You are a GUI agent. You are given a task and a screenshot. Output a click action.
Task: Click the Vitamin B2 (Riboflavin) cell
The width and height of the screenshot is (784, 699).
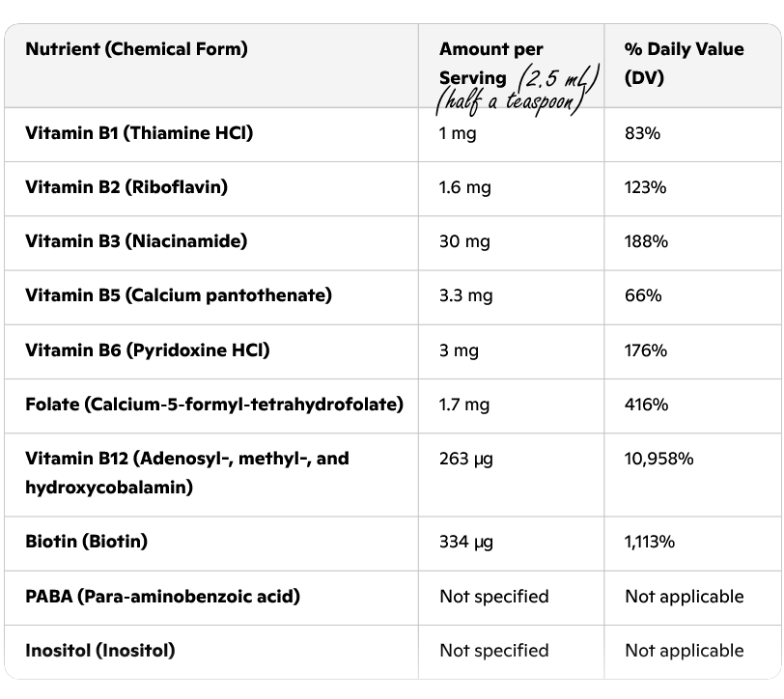click(x=126, y=187)
